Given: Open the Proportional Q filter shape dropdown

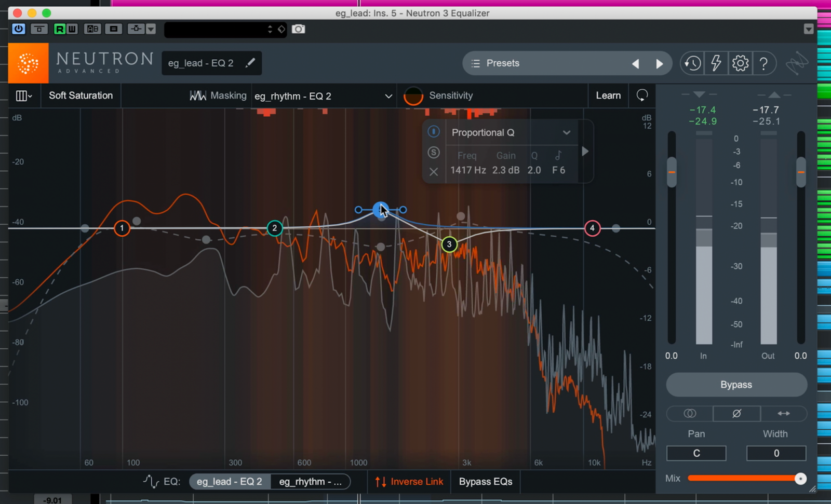Looking at the screenshot, I should point(511,132).
